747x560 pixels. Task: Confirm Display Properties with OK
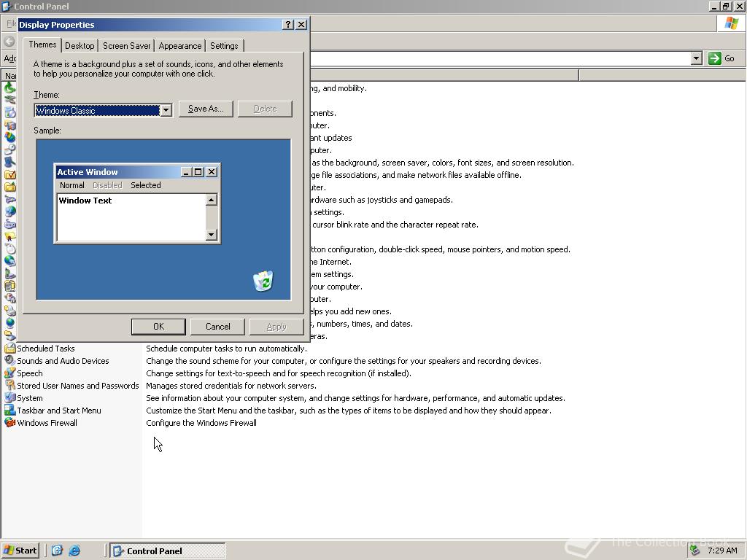point(158,327)
